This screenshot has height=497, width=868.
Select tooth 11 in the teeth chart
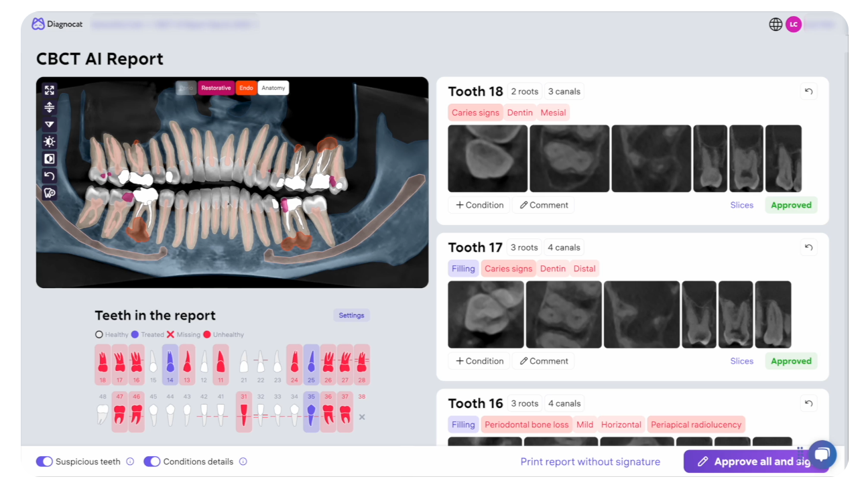[x=221, y=365]
